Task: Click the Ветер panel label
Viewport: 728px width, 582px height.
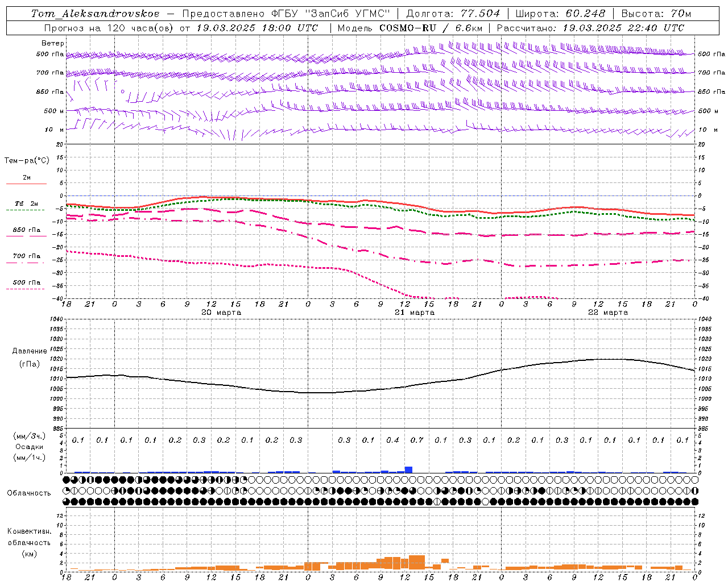Action: pos(53,43)
